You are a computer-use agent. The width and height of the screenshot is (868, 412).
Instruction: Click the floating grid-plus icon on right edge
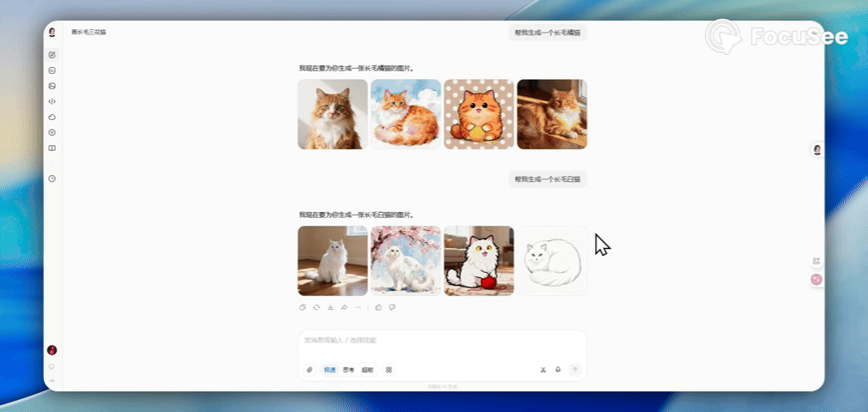[x=817, y=262]
